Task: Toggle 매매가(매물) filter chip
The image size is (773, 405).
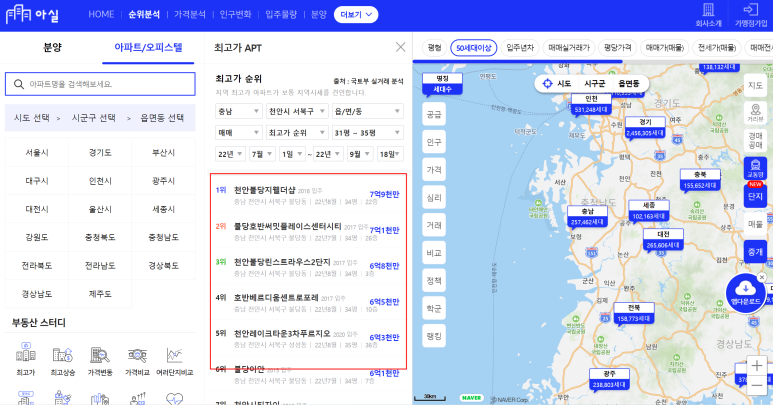Action: tap(665, 48)
